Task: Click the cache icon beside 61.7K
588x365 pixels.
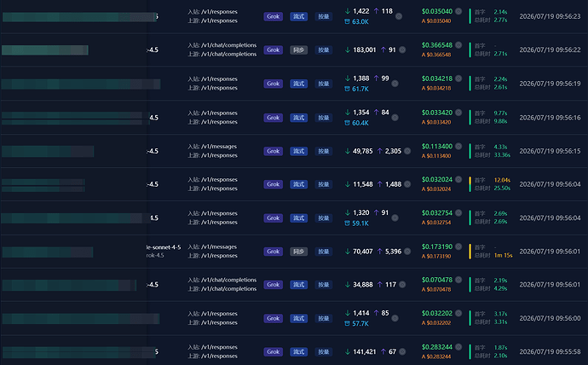Action: pyautogui.click(x=347, y=89)
